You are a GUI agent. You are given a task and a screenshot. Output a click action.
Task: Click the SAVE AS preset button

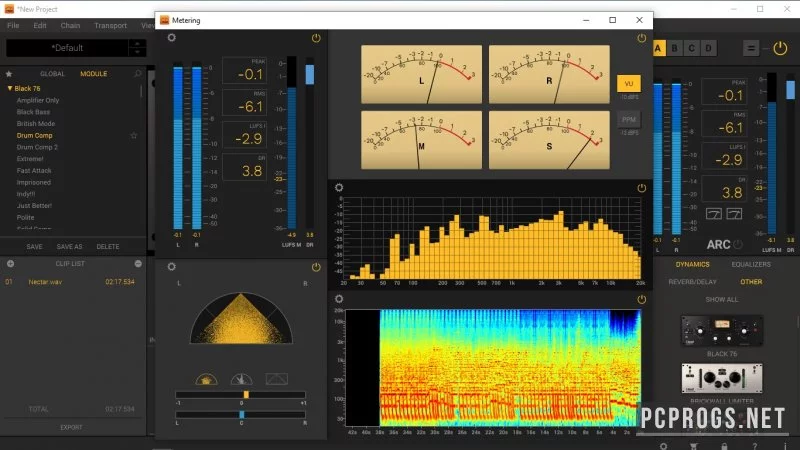click(x=69, y=246)
